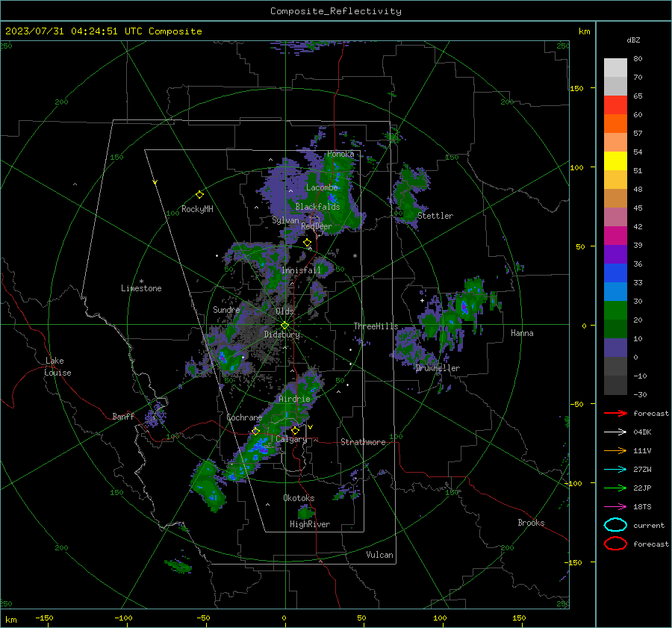
Task: Click the 150 tick on right axis
Action: pyautogui.click(x=576, y=88)
